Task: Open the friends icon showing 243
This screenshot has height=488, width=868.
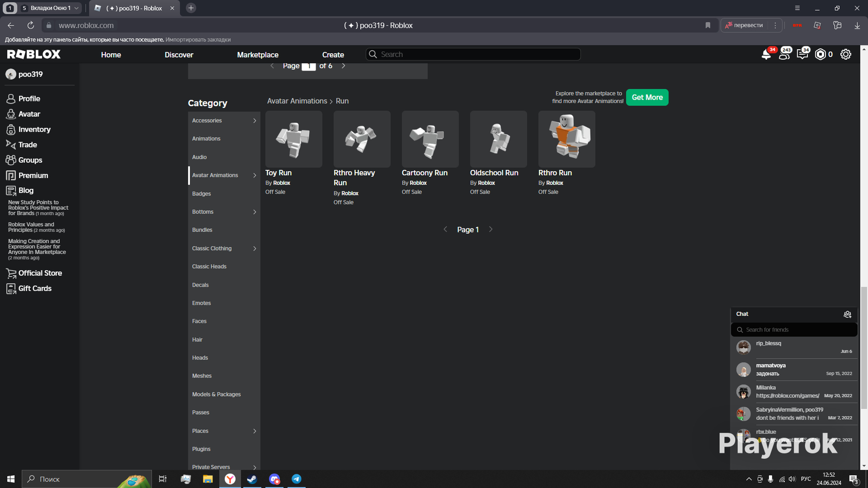Action: pyautogui.click(x=784, y=55)
